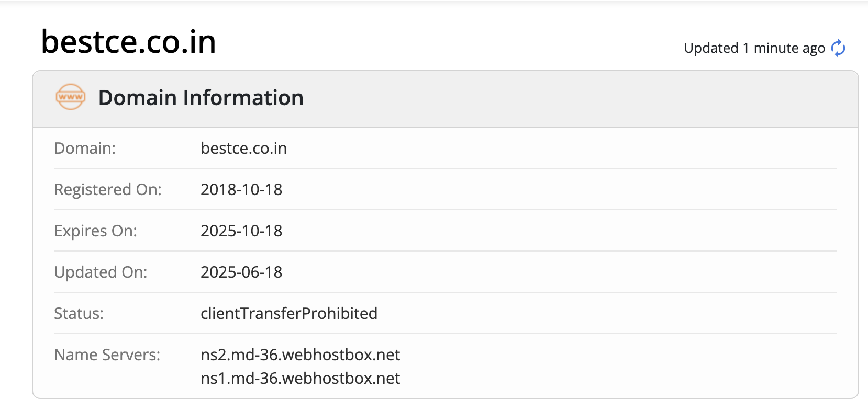Click the expiry date 2025-10-18
The height and width of the screenshot is (411, 868).
[x=241, y=231]
